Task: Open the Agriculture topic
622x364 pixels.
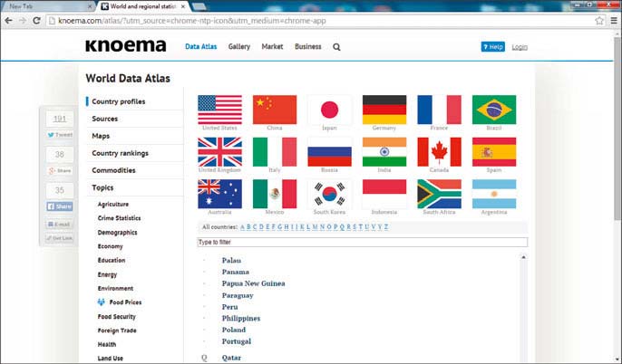Action: click(113, 205)
